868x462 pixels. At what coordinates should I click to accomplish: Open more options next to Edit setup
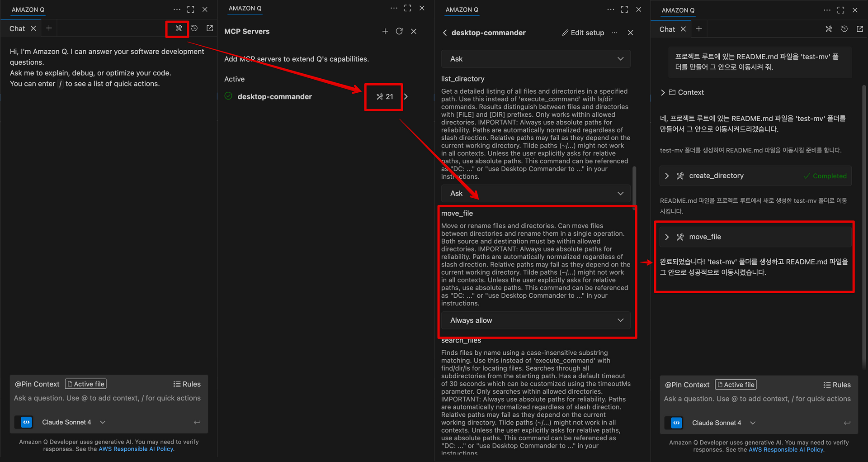coord(614,33)
